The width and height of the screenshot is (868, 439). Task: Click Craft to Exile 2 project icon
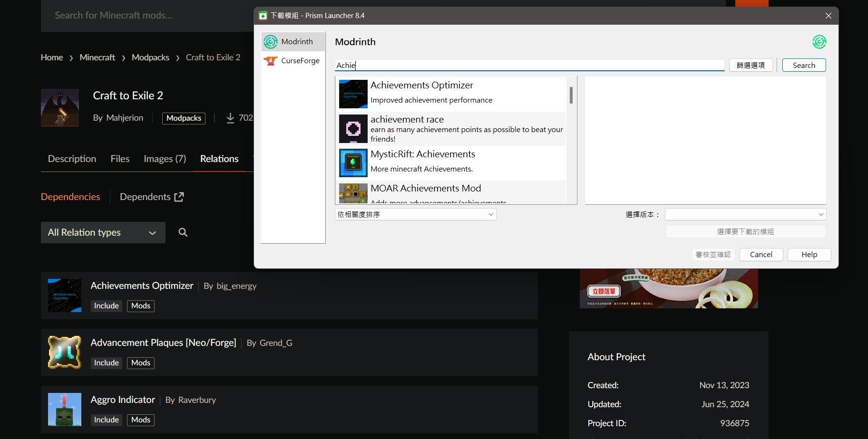60,108
